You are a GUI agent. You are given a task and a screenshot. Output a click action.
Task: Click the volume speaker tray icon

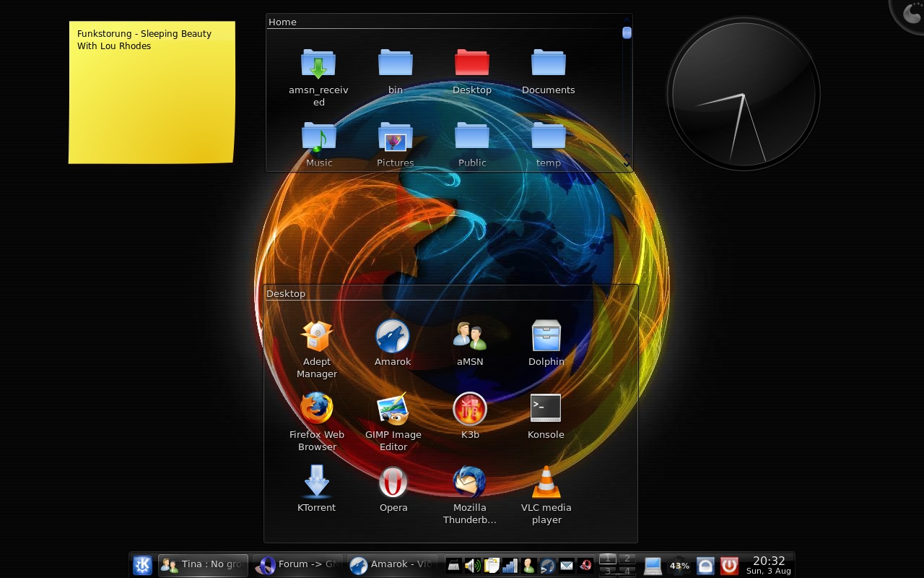[x=473, y=566]
